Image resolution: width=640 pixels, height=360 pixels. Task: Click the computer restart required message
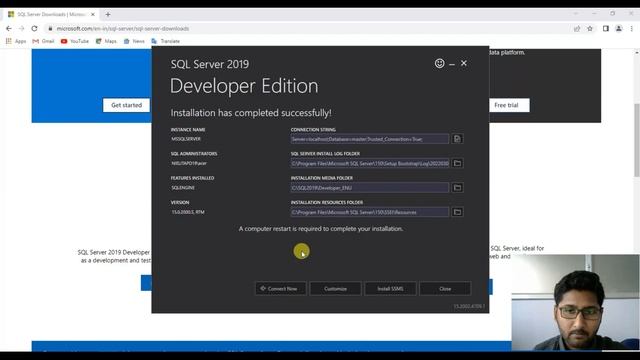[x=321, y=229]
